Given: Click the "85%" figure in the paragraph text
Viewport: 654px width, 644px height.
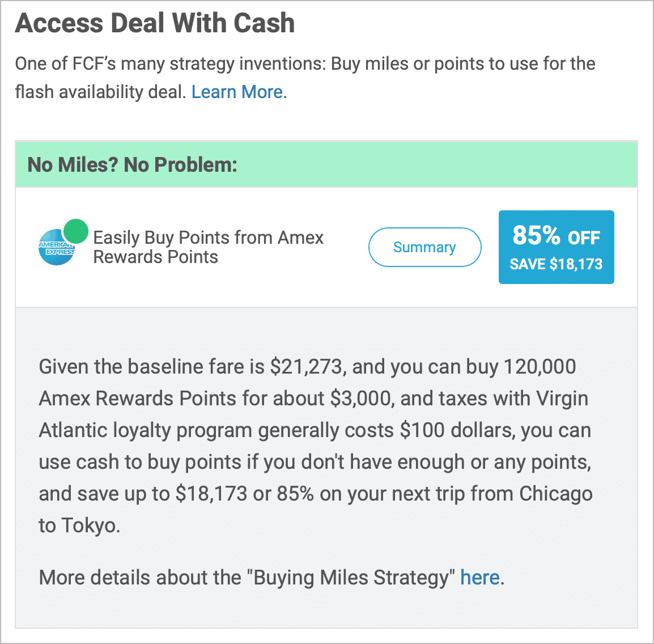Looking at the screenshot, I should 295,493.
